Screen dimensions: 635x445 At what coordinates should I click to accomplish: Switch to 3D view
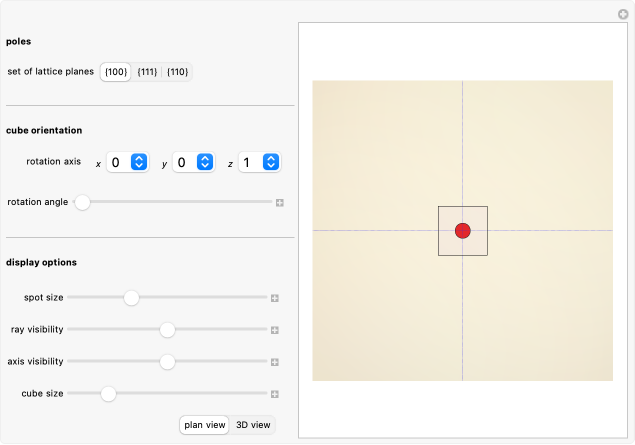[x=252, y=425]
